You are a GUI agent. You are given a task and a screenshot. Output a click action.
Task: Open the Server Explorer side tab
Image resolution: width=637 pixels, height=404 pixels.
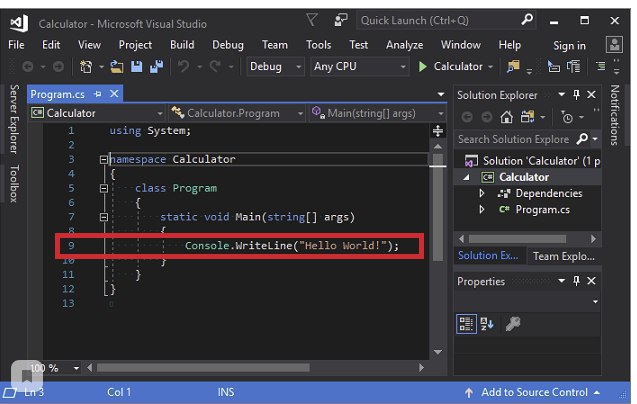click(x=14, y=119)
